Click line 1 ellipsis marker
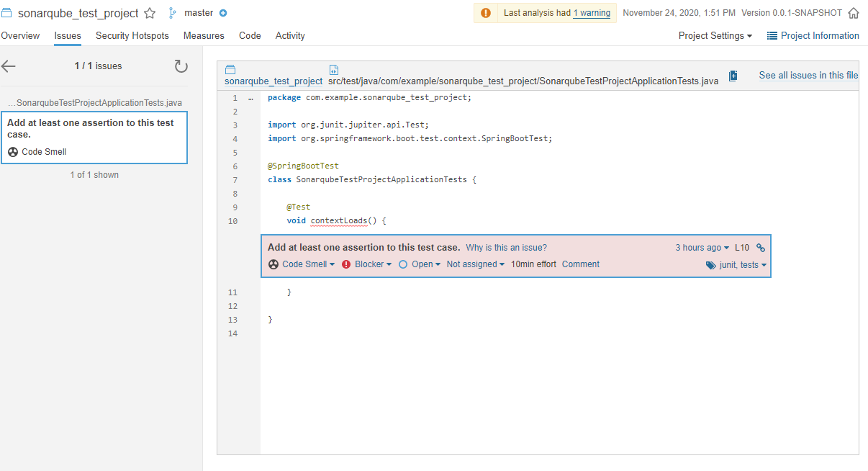 pos(250,98)
